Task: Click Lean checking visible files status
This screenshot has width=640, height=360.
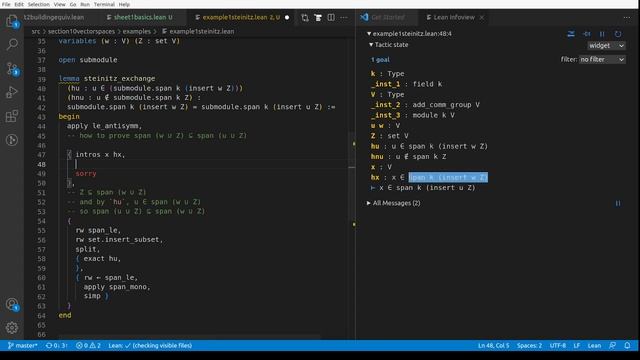Action: [x=150, y=345]
